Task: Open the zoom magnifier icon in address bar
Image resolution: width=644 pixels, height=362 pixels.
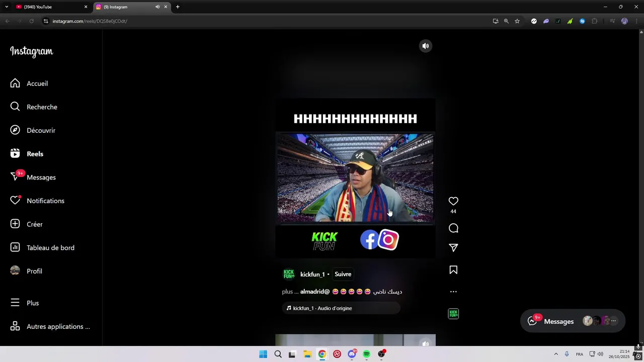Action: pyautogui.click(x=506, y=21)
